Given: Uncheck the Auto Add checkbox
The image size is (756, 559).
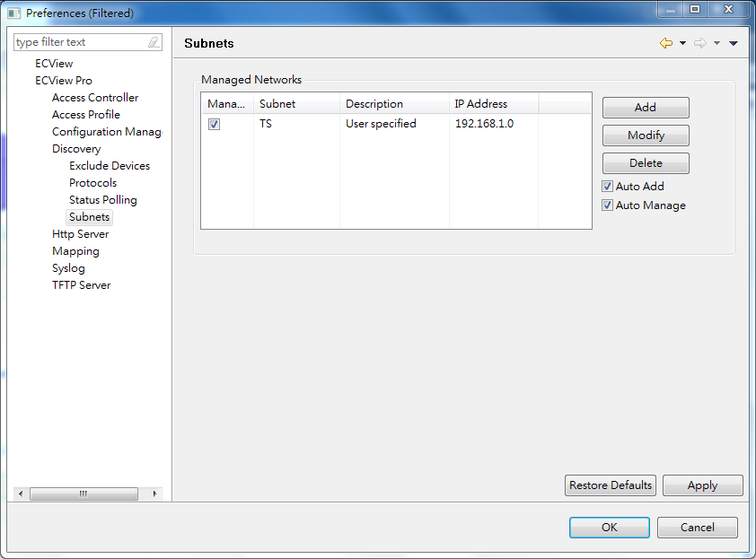Looking at the screenshot, I should tap(608, 186).
